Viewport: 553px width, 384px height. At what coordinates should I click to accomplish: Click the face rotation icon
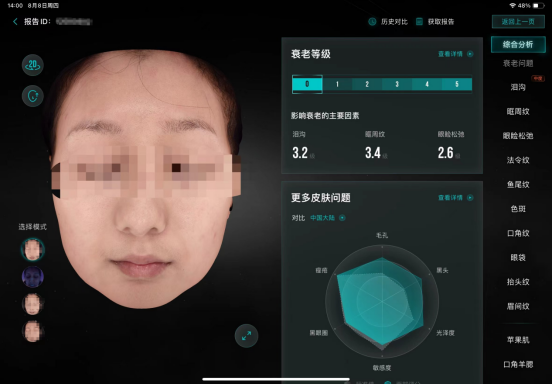33,96
